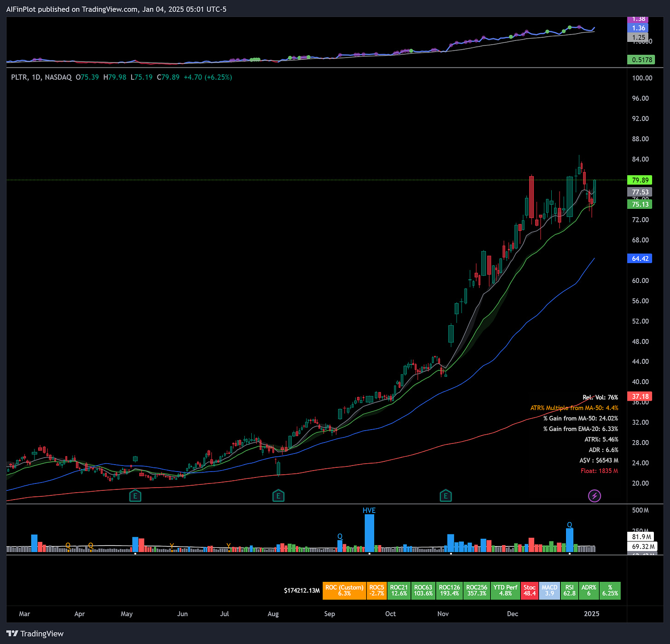Click the ROC5 -2.7% cell
The image size is (670, 644).
pyautogui.click(x=376, y=591)
